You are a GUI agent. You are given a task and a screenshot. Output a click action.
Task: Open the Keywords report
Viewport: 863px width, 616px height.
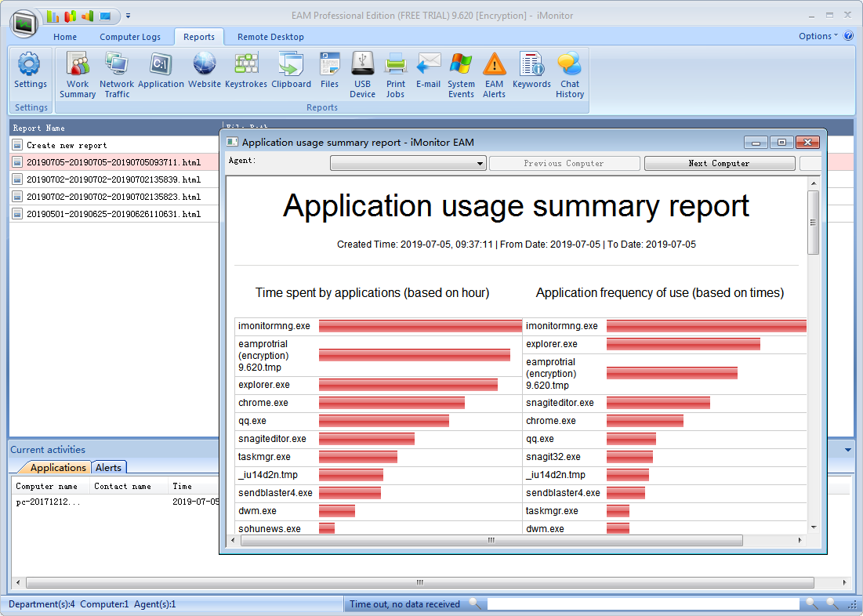(x=531, y=71)
